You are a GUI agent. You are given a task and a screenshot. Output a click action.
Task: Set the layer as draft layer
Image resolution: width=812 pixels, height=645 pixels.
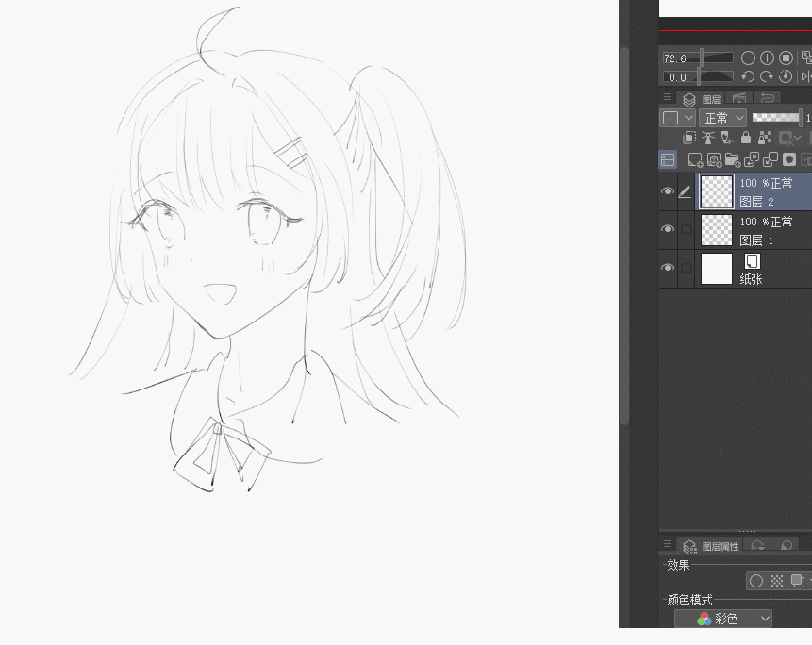pyautogui.click(x=727, y=138)
